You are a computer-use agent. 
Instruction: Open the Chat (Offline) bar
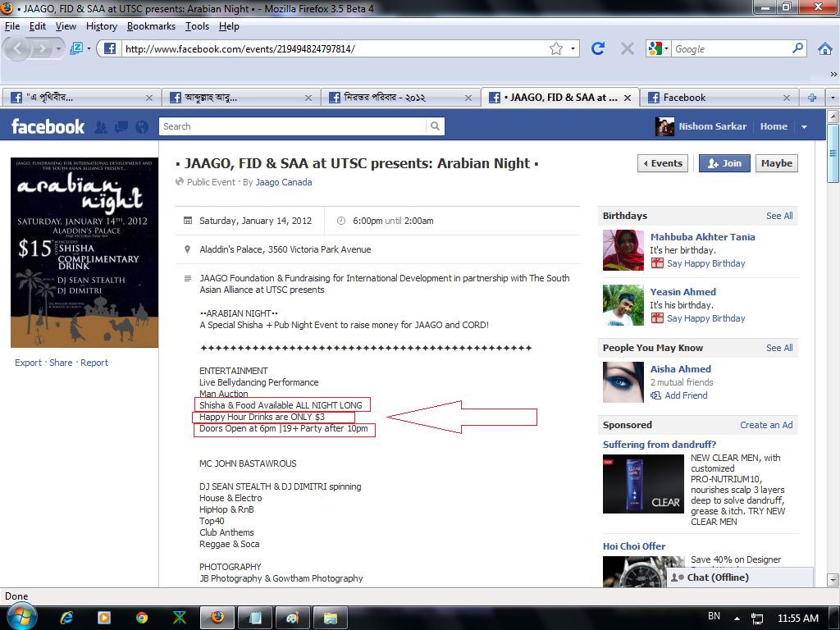pyautogui.click(x=740, y=577)
